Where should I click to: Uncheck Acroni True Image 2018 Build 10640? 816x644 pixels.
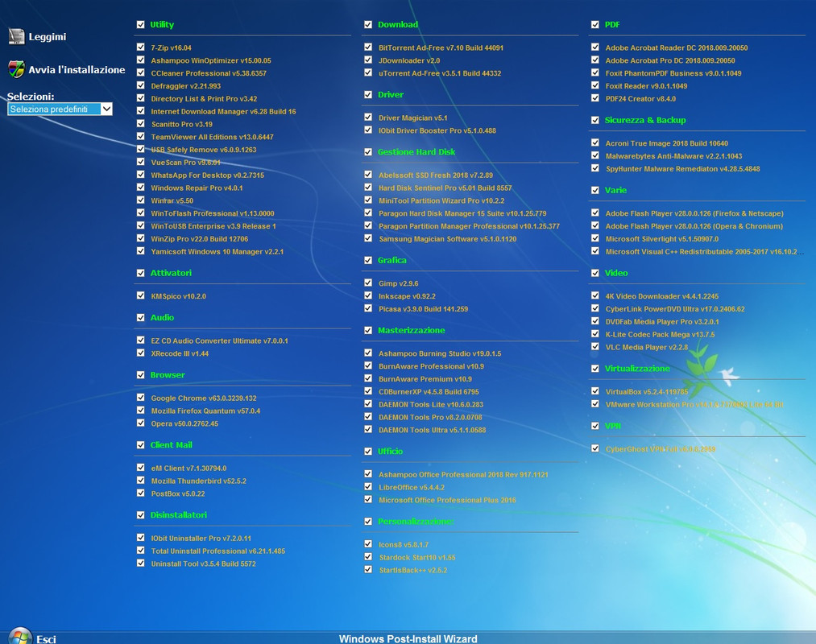pyautogui.click(x=594, y=142)
